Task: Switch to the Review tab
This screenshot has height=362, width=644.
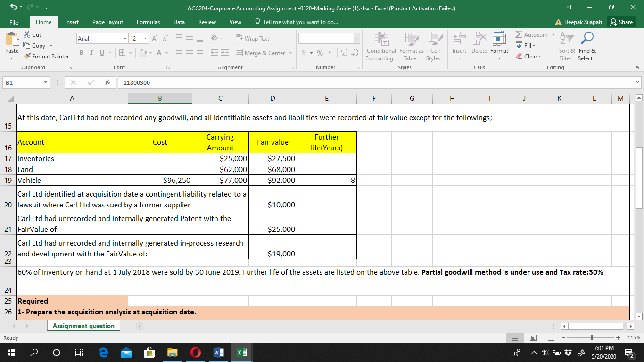Action: click(x=207, y=22)
